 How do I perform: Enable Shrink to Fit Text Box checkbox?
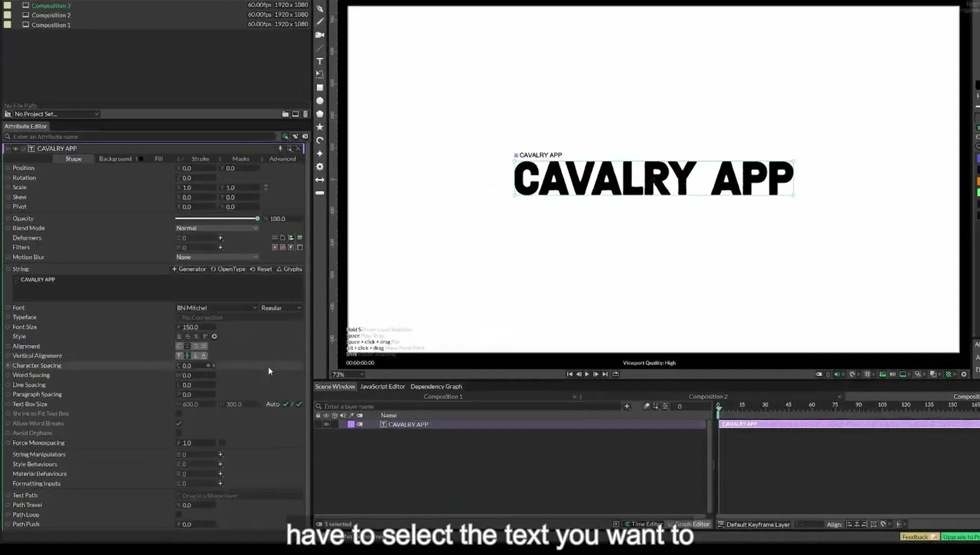(179, 414)
